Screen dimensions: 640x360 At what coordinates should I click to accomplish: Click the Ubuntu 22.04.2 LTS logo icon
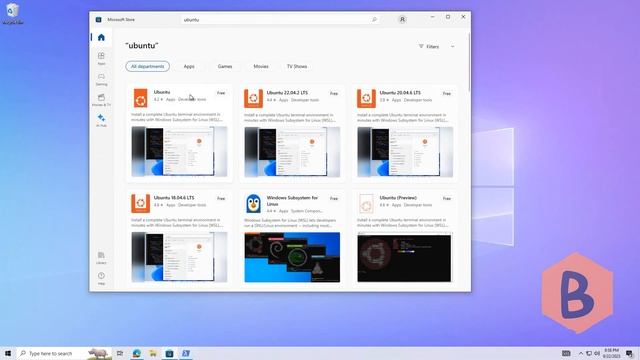click(x=253, y=98)
